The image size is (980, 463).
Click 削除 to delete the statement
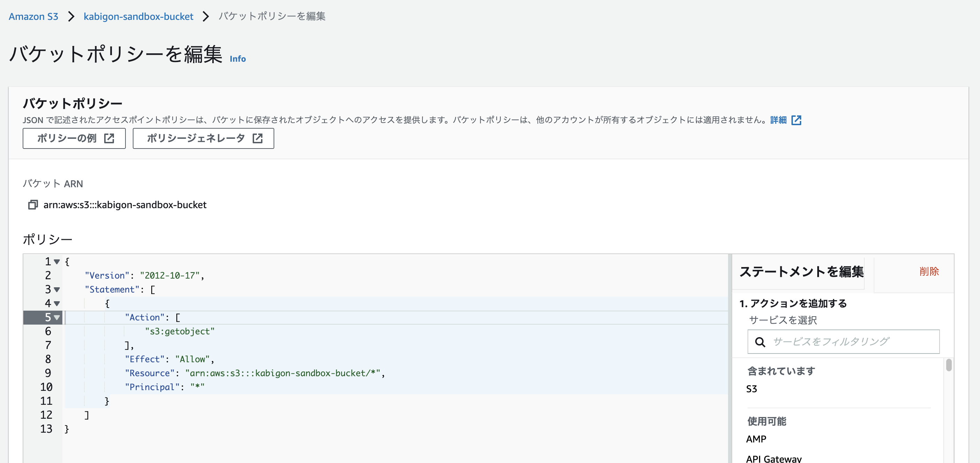click(x=929, y=271)
